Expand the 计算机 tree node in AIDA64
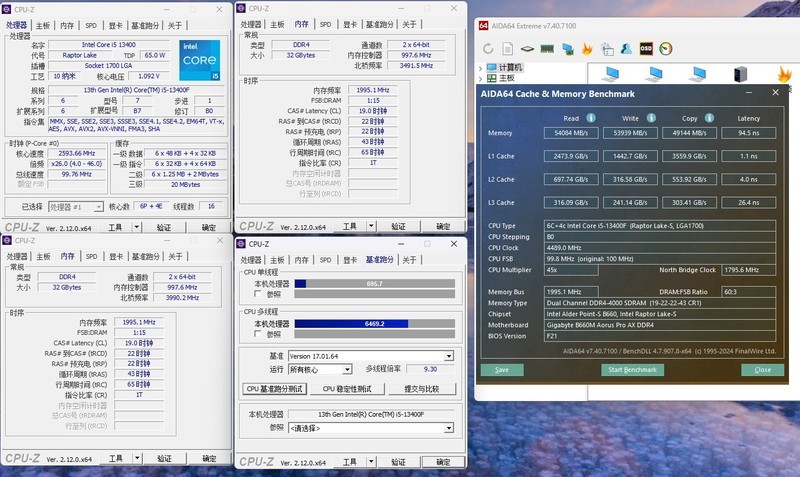The image size is (800, 477). (x=480, y=67)
